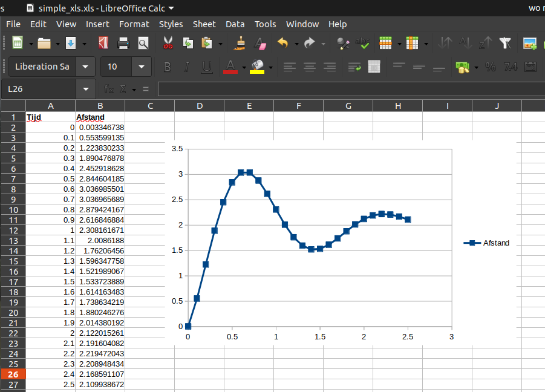Export as PDF using toolbar icon
This screenshot has width=545, height=392.
(103, 43)
